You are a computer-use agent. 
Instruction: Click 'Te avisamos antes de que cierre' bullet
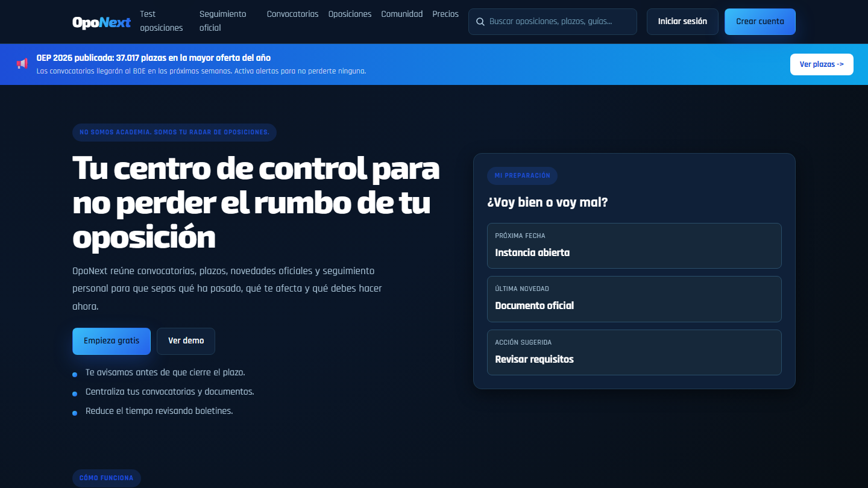point(165,373)
